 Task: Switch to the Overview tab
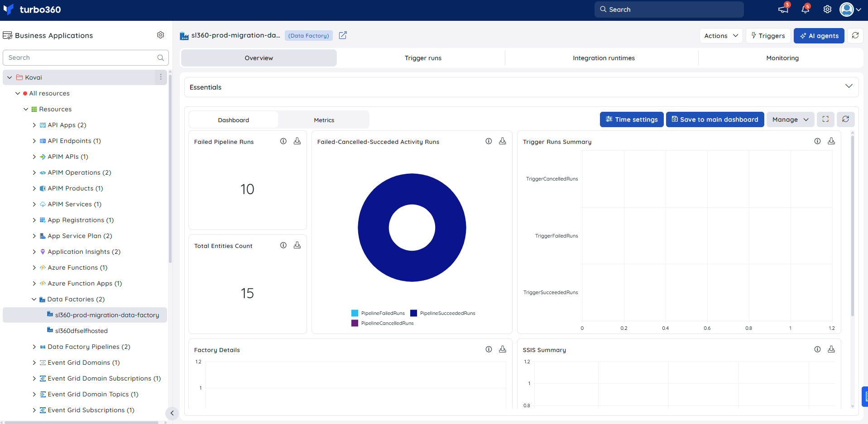click(x=259, y=58)
